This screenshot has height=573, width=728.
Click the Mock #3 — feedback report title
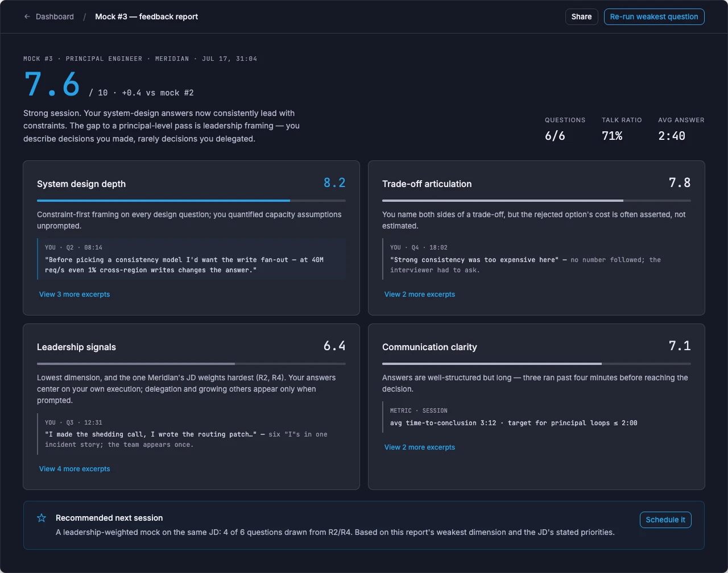pos(147,16)
